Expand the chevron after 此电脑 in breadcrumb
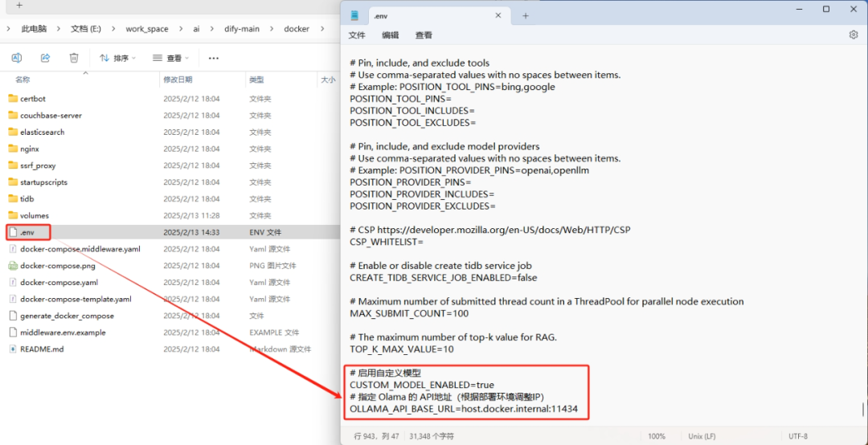Image resolution: width=868 pixels, height=445 pixels. (59, 29)
